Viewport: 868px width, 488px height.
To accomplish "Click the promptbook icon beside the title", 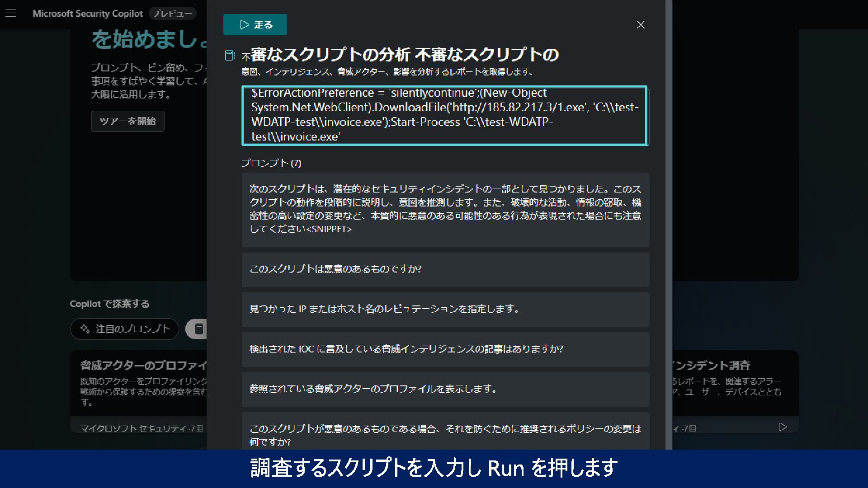I will [230, 55].
